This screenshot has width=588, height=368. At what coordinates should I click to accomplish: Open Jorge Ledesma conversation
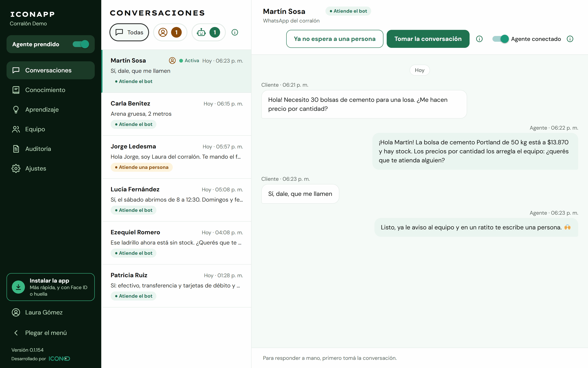point(177,157)
